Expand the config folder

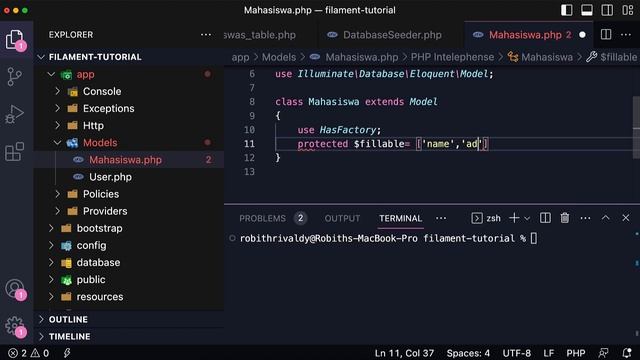point(130,246)
